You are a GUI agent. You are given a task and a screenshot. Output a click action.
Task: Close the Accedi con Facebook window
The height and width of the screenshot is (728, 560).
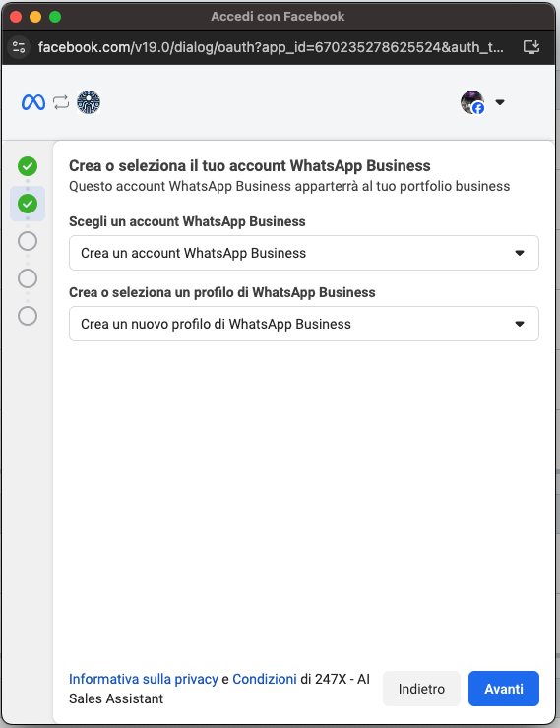pyautogui.click(x=16, y=17)
